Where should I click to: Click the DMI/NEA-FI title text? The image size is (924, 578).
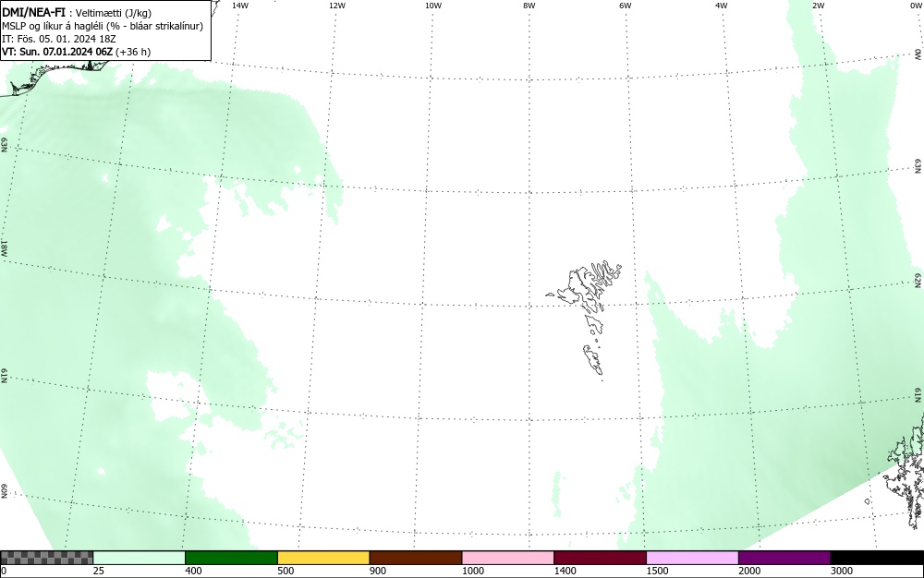[x=33, y=12]
